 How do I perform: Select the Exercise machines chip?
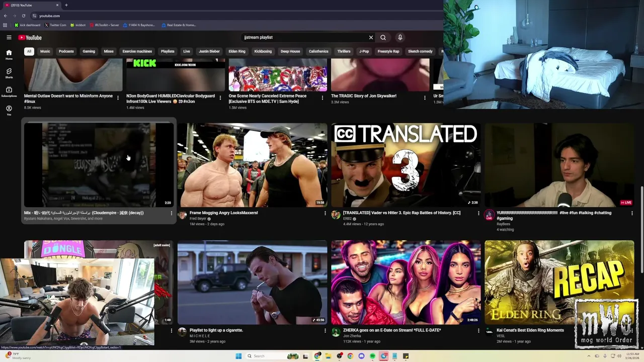pyautogui.click(x=137, y=51)
